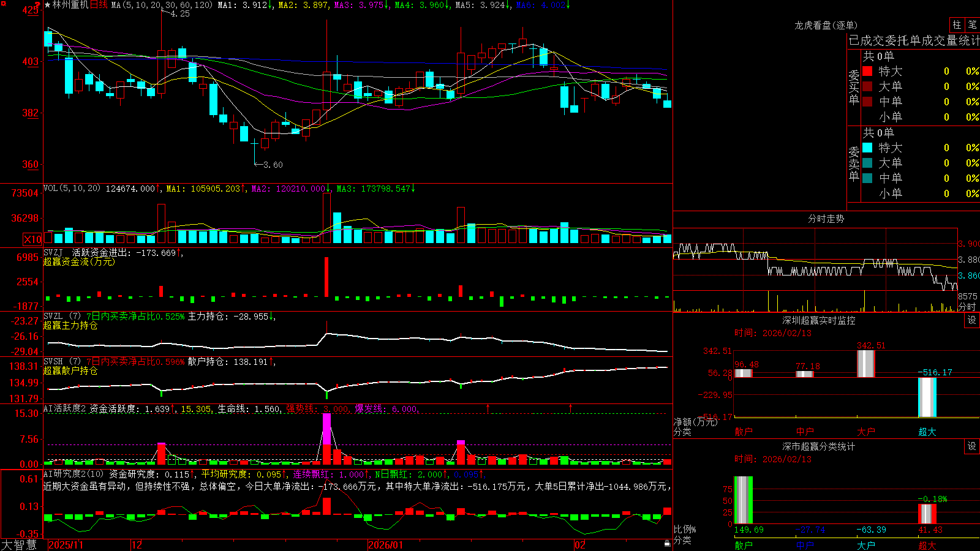Click the 4.25 high price marker
The width and height of the screenshot is (980, 551).
(x=180, y=13)
